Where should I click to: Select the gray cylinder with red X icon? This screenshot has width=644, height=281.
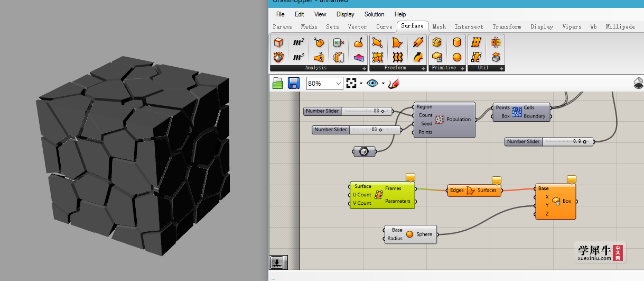(339, 42)
